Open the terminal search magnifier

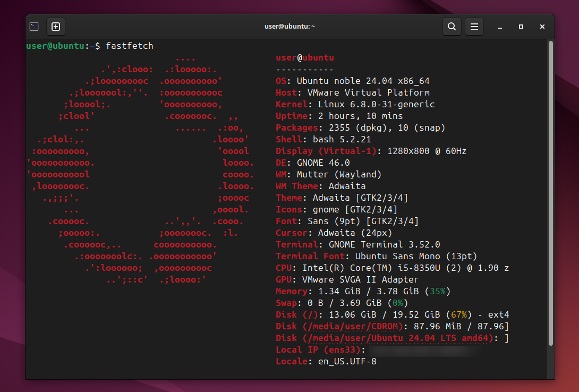(x=452, y=27)
